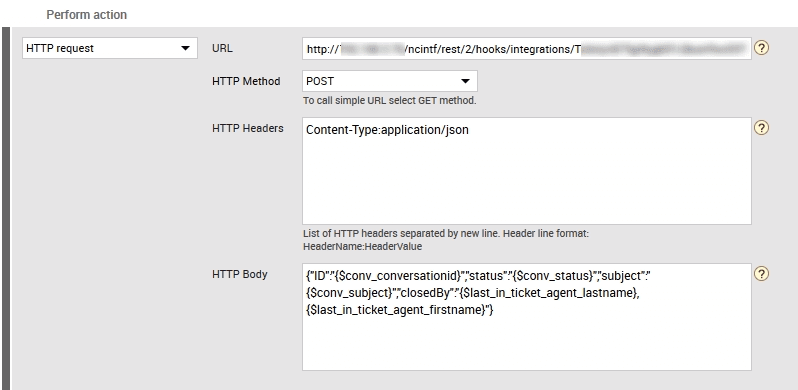Open the HTTP Method POST dropdown

pyautogui.click(x=390, y=81)
